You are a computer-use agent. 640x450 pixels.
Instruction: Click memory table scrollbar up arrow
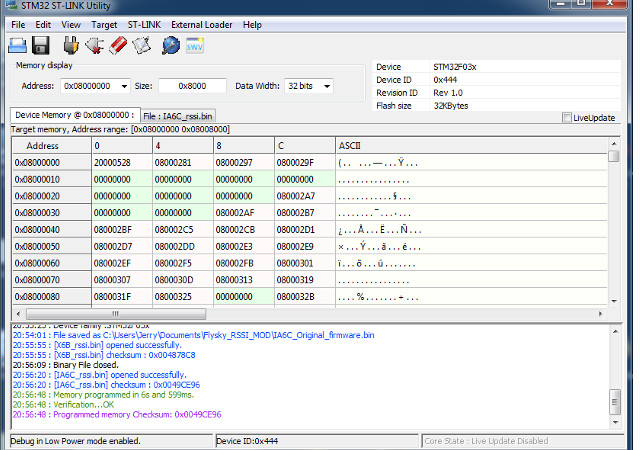[x=613, y=144]
